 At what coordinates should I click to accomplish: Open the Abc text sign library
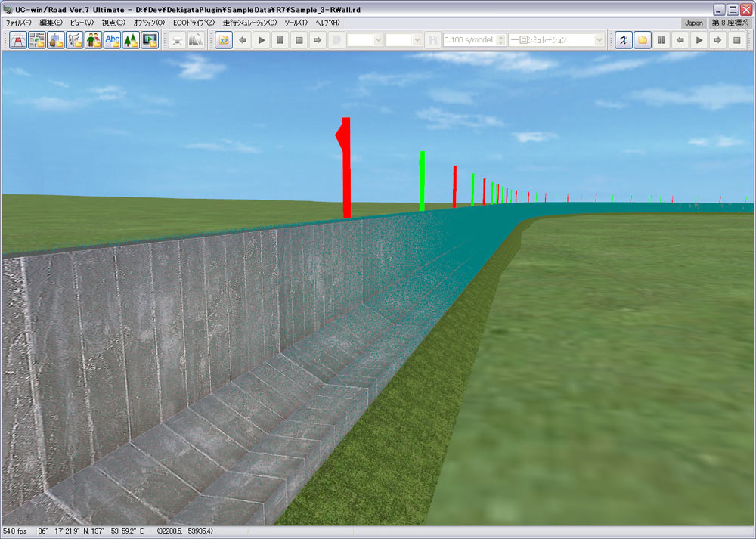point(112,40)
